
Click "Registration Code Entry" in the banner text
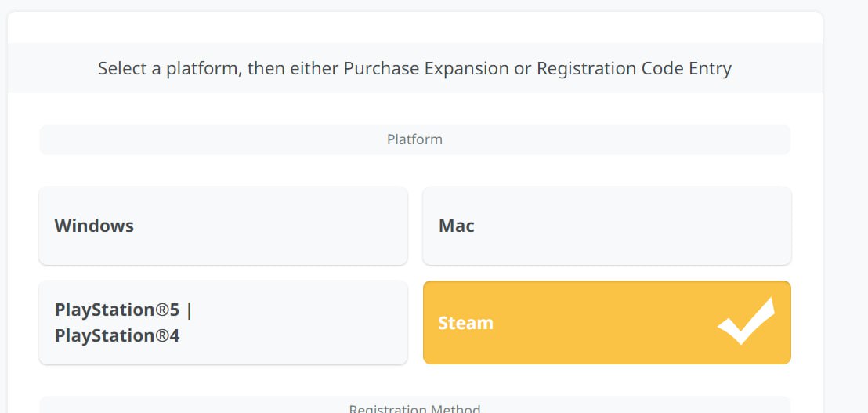[x=633, y=68]
